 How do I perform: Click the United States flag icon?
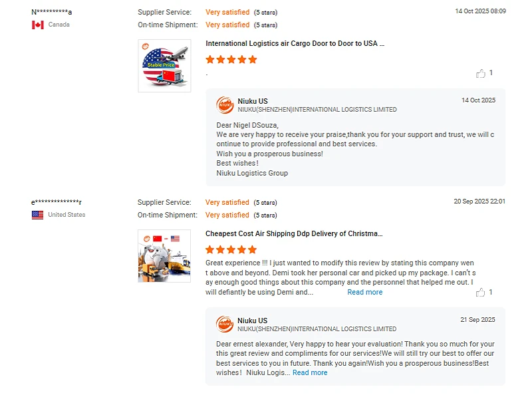38,215
